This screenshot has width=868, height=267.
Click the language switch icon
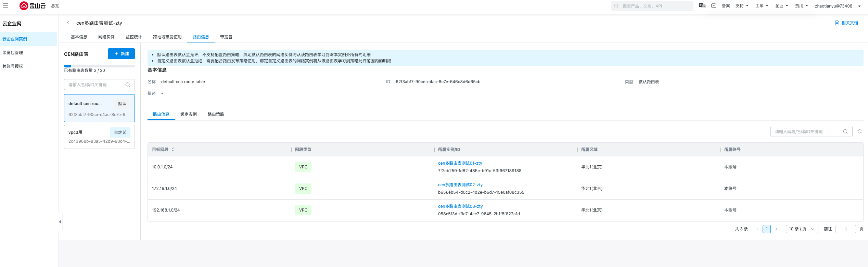[702, 6]
